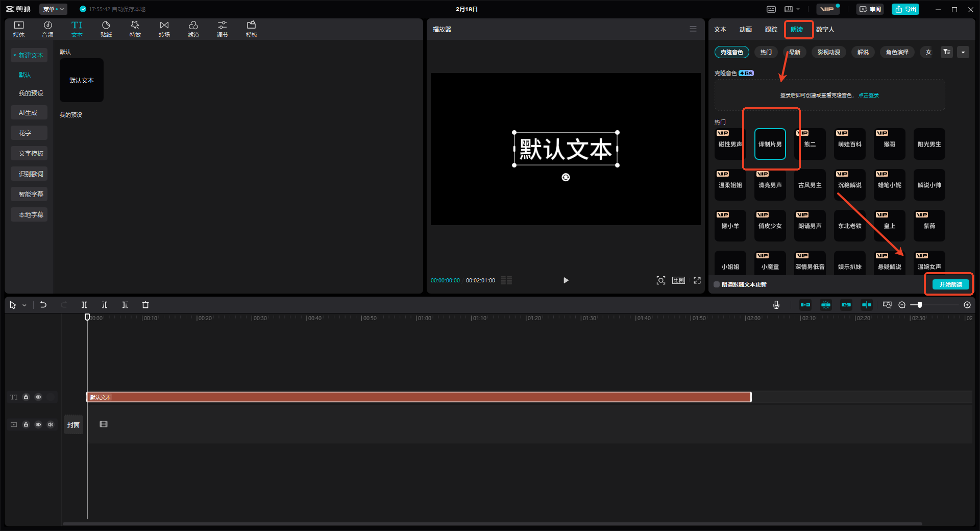Open the 贴纸 stickers panel

(106, 29)
